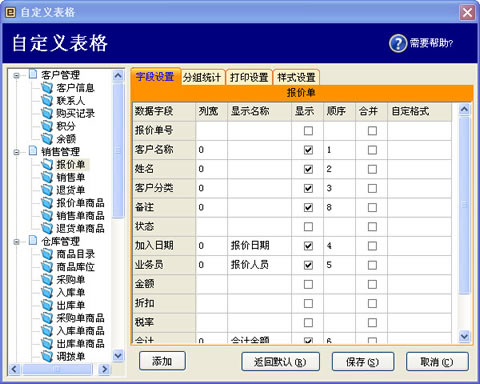Click 列宽 cell of 客户名称 row
480x384 pixels.
coord(212,150)
